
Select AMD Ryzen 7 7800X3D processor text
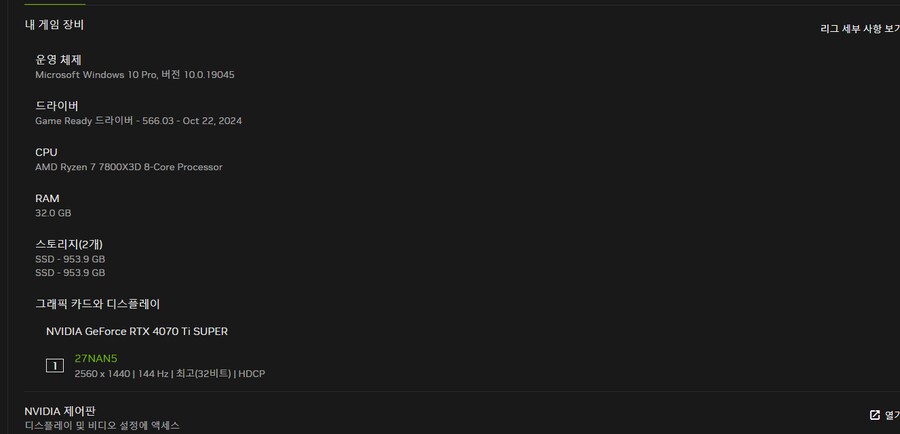pyautogui.click(x=128, y=167)
